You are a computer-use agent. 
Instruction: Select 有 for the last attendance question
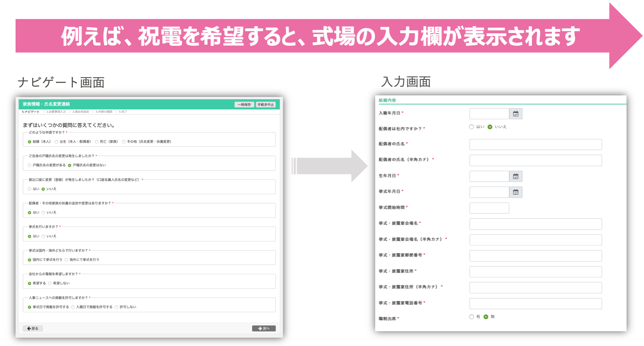(x=472, y=317)
